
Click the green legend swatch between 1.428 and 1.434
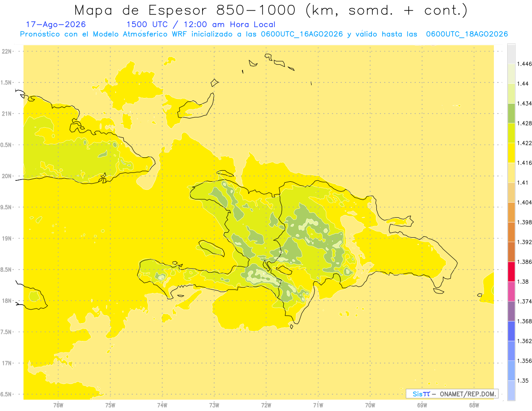[x=511, y=113]
